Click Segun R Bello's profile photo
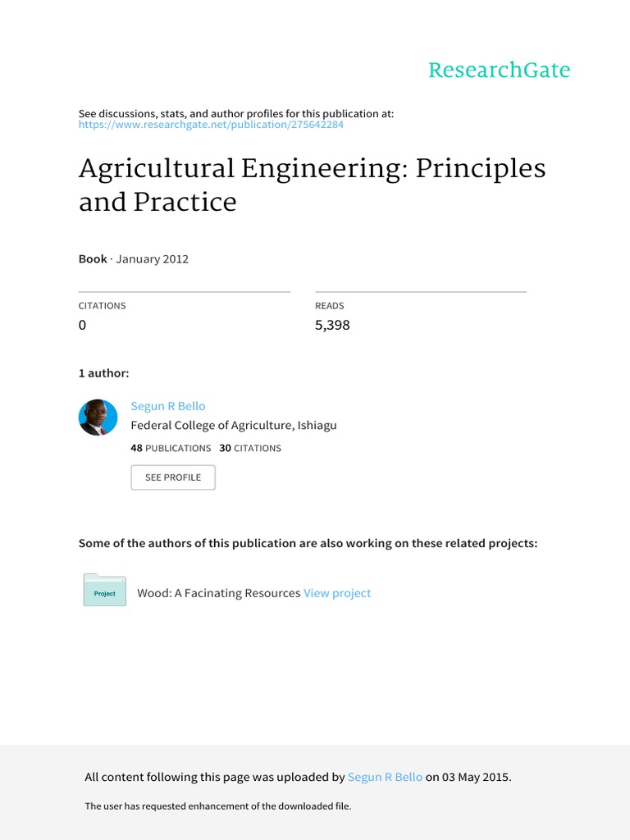 coord(98,418)
